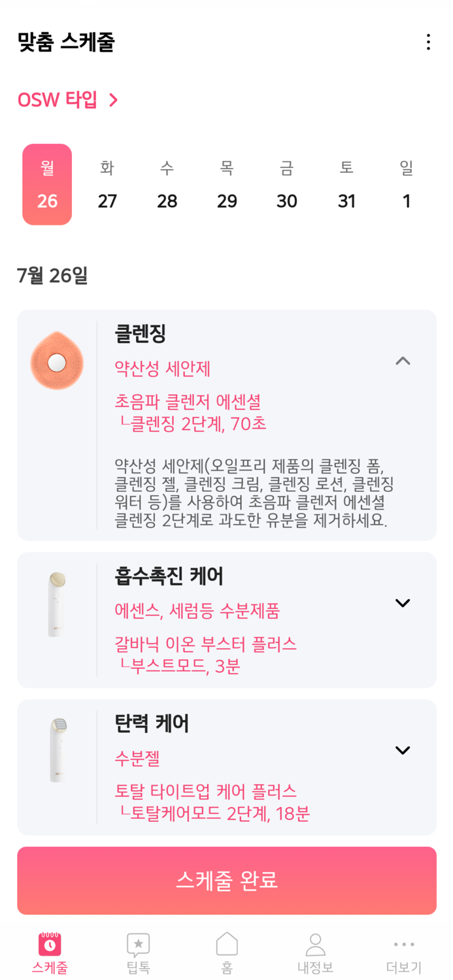Select Wednesday 28 in the date selector
This screenshot has width=453, height=980.
pos(167,184)
